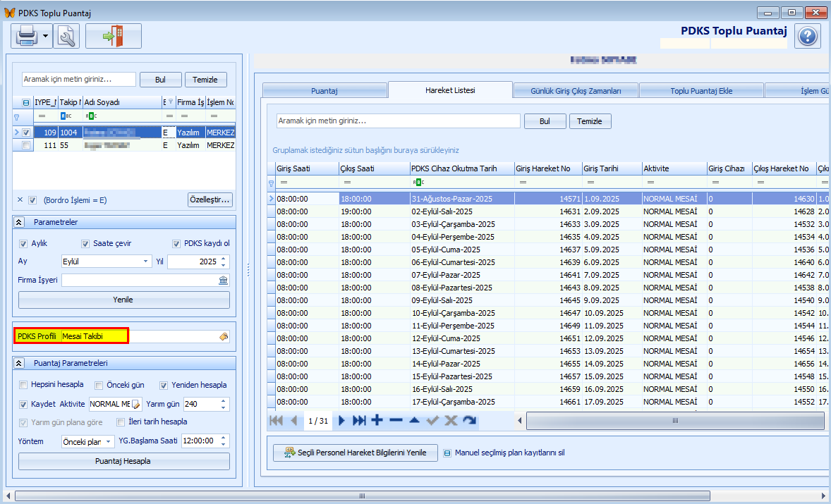Uncheck the Yeniden hesapla option

(x=164, y=385)
